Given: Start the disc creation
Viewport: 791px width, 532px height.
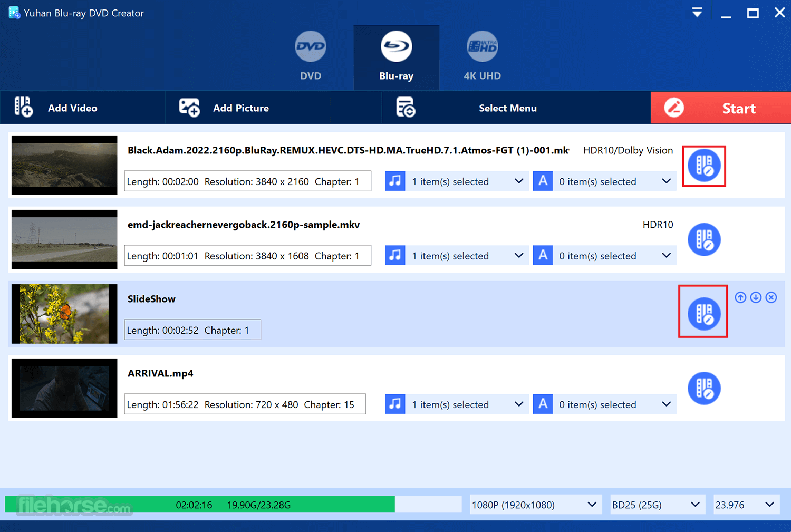Looking at the screenshot, I should click(x=721, y=108).
